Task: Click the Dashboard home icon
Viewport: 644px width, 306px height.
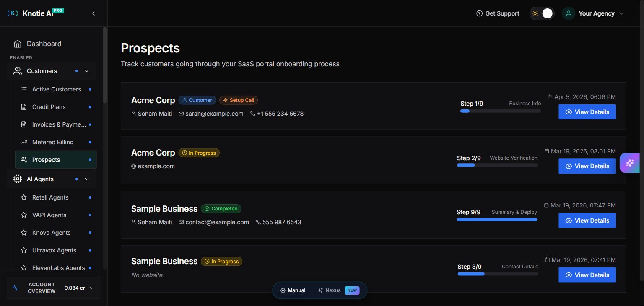Action: coord(18,44)
